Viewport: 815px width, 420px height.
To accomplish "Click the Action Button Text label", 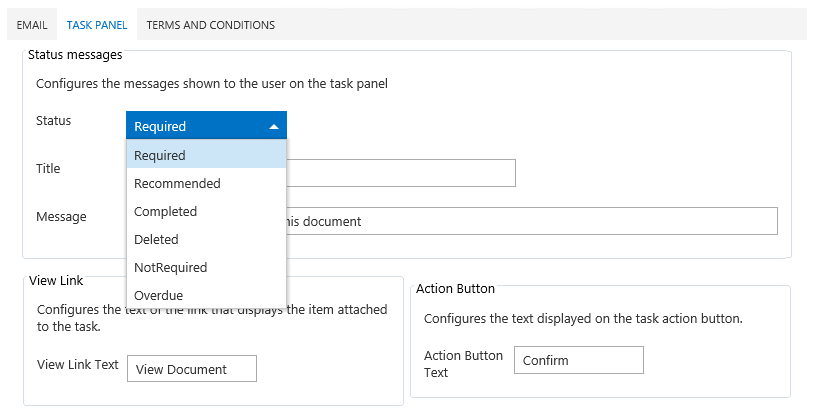I will tap(463, 364).
